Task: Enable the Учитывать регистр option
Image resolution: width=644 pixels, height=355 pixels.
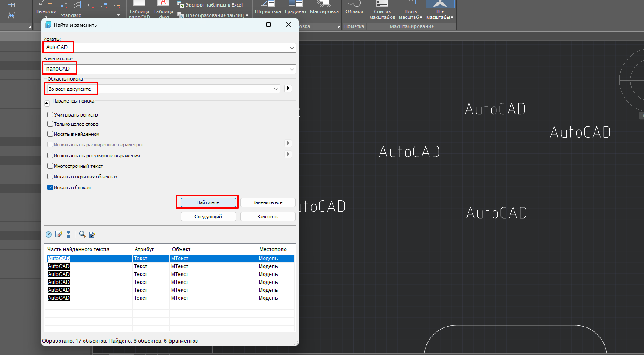Action: point(50,115)
